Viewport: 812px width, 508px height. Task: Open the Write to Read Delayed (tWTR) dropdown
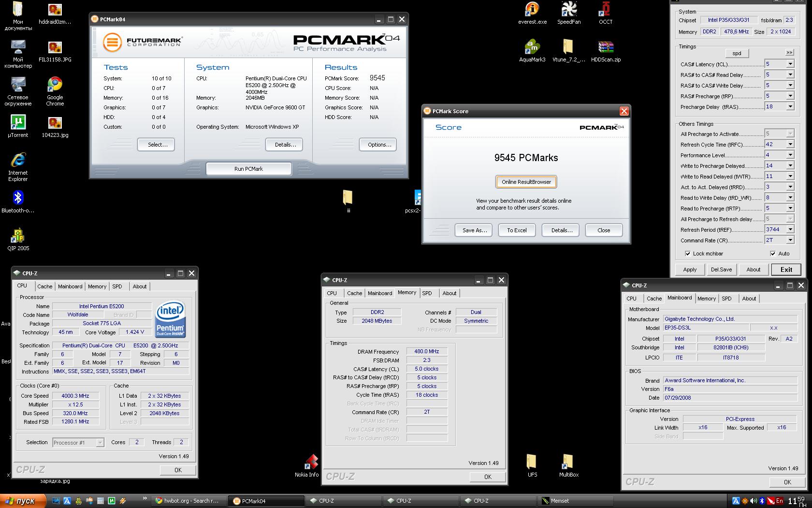(x=790, y=176)
